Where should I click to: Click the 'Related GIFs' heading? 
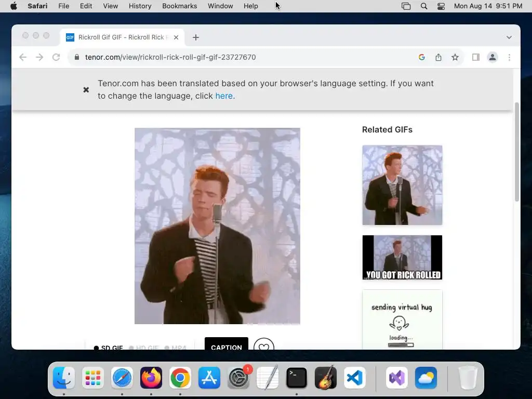point(387,129)
